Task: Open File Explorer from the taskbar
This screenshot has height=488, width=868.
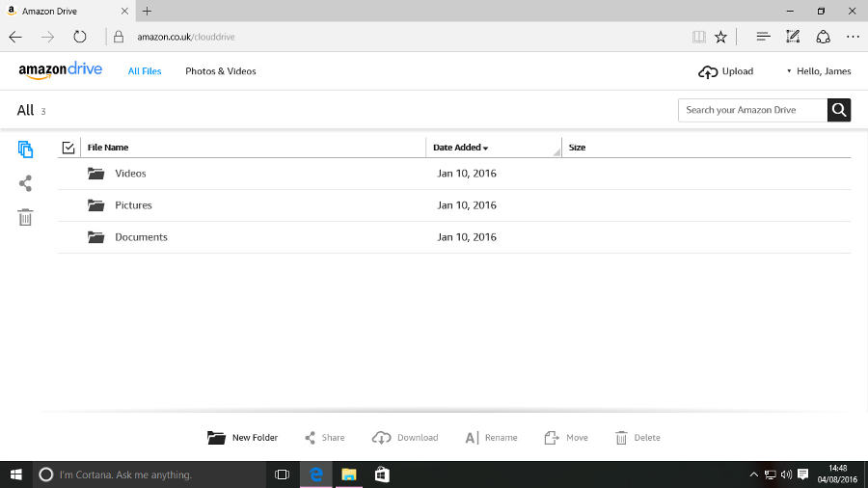Action: click(349, 474)
